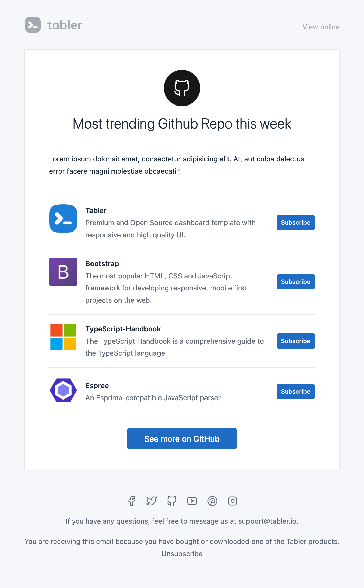
Task: Click the tabler wordmark in header
Action: pyautogui.click(x=65, y=25)
